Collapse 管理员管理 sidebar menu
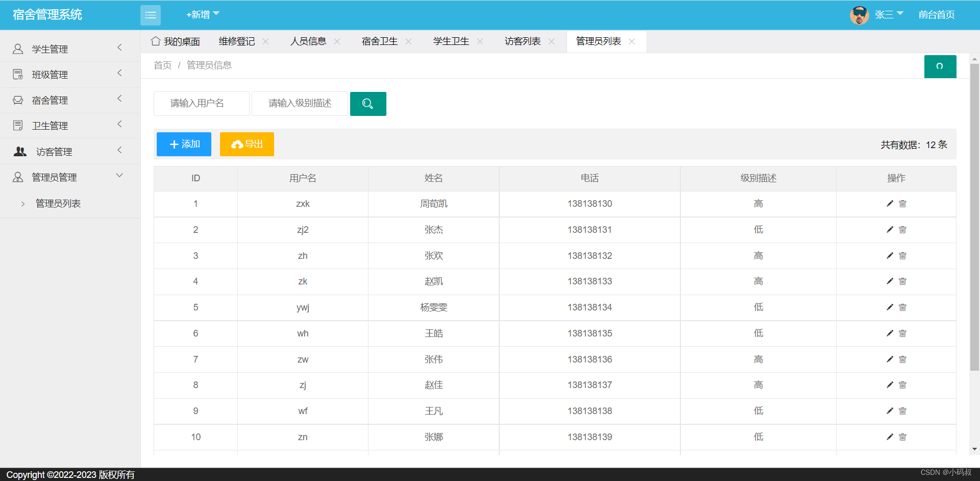980x481 pixels. tap(70, 177)
